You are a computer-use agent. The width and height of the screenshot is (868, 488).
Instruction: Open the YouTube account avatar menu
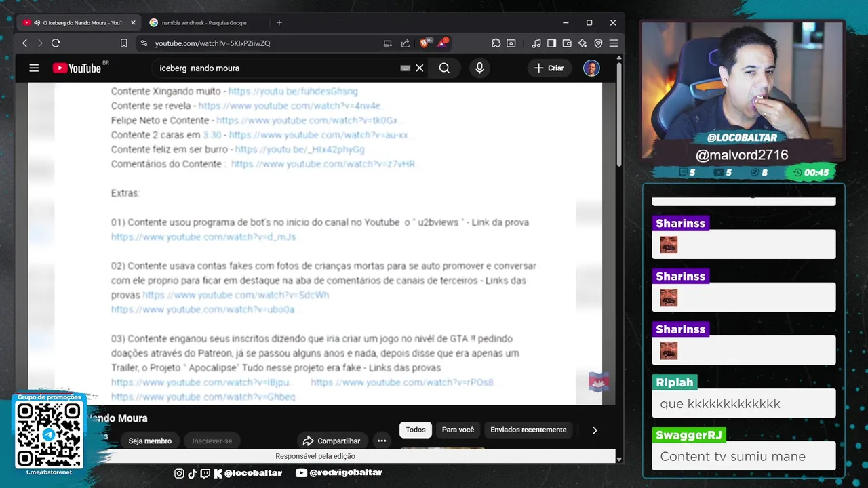point(591,68)
